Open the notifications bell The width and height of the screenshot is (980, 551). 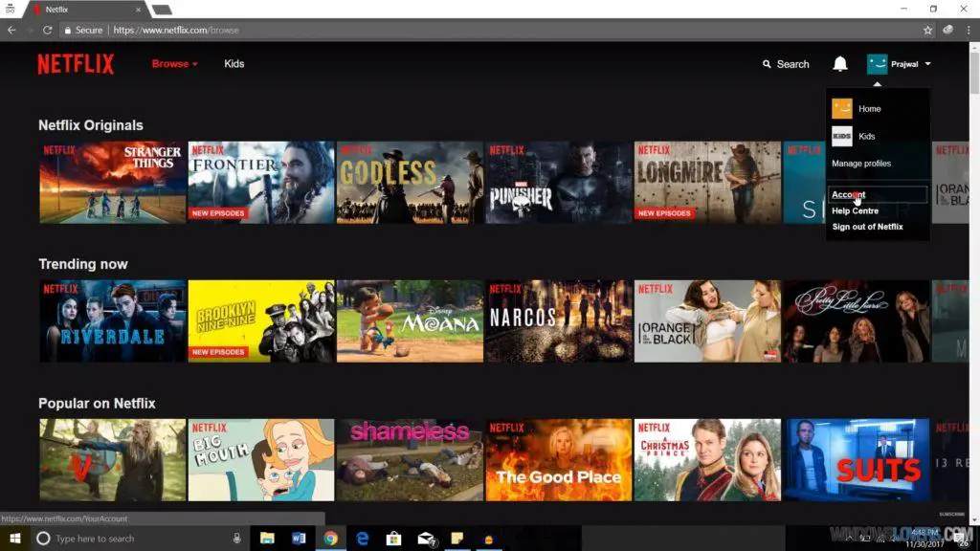[840, 64]
